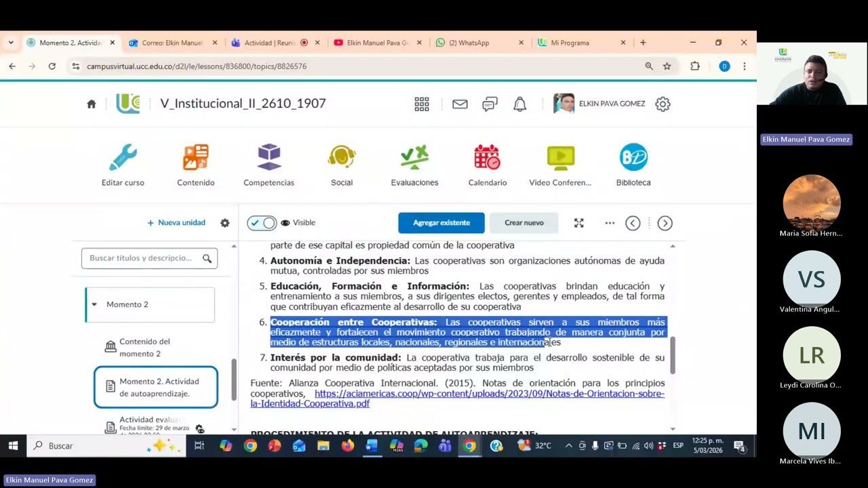Go to previous topic arrow
Screen dimensions: 868x488
click(633, 223)
